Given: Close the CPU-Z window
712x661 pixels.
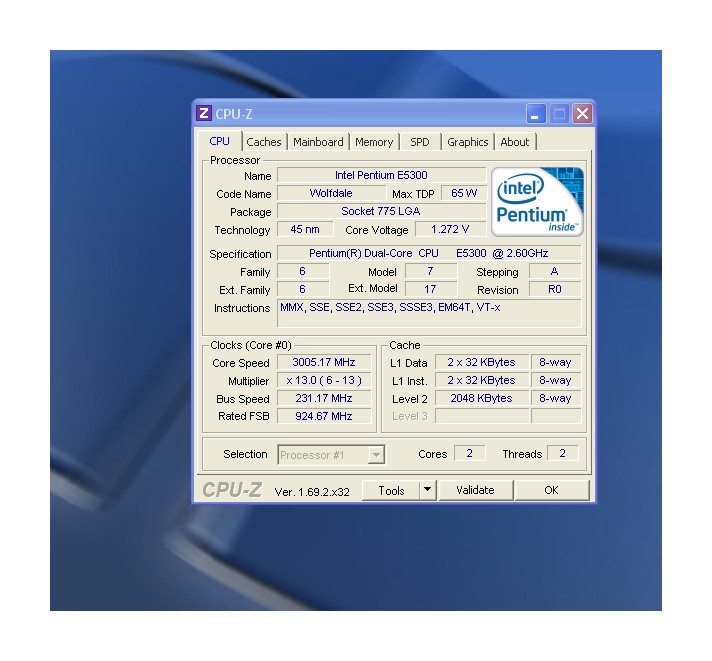Looking at the screenshot, I should tap(583, 113).
